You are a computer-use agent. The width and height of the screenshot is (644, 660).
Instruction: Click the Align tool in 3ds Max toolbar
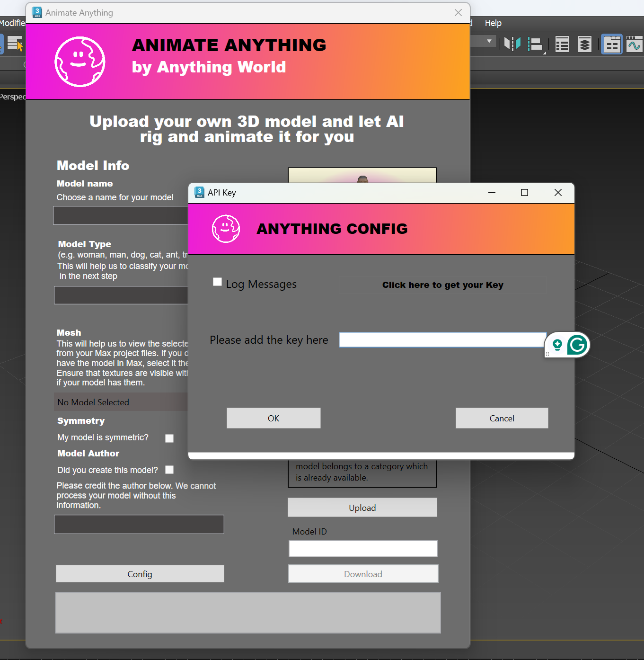point(536,45)
